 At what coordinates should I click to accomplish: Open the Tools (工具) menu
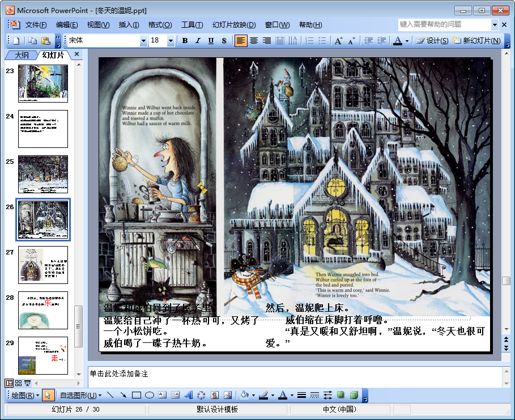pyautogui.click(x=192, y=25)
